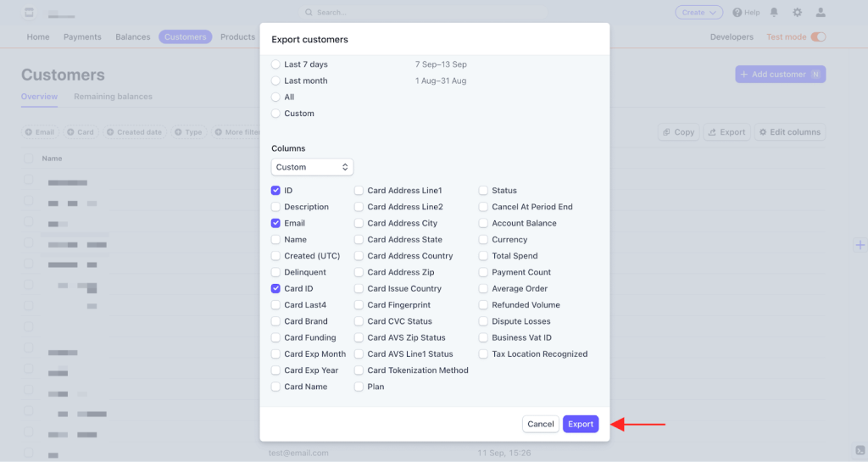Expand the Create dropdown button
The height and width of the screenshot is (462, 868).
[698, 13]
